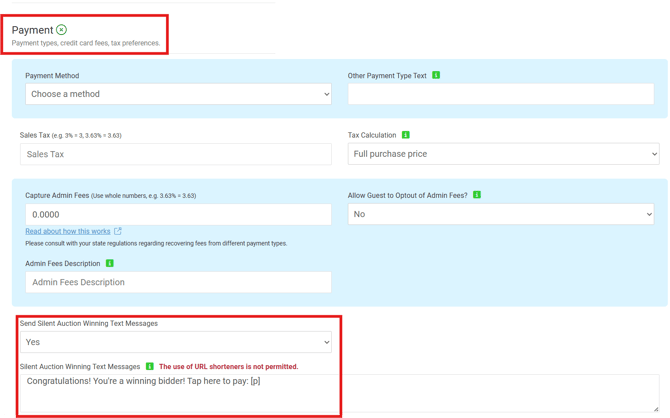Image resolution: width=670 pixels, height=418 pixels.
Task: Open Send Silent Auction Winning Text Messages dropdown
Action: (x=175, y=342)
